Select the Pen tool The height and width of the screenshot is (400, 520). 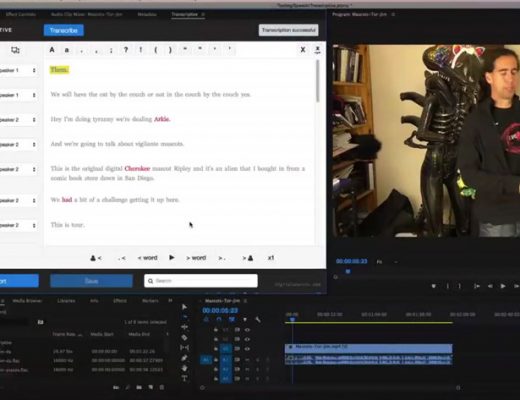[x=184, y=358]
